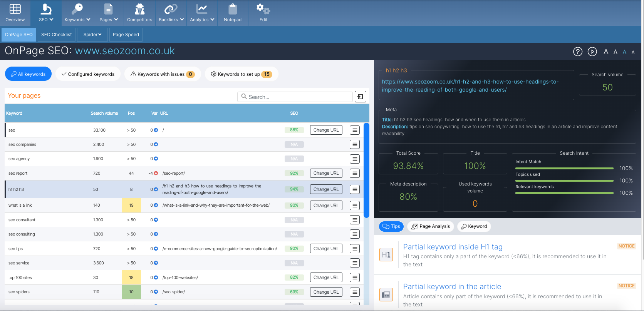Sort by Search volume column header
The width and height of the screenshot is (644, 311).
pos(104,113)
